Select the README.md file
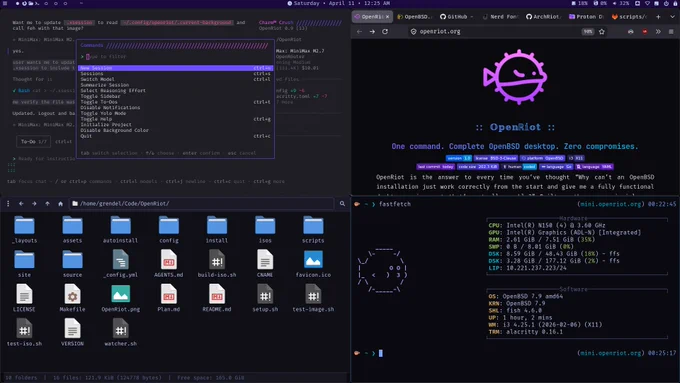 (x=217, y=298)
